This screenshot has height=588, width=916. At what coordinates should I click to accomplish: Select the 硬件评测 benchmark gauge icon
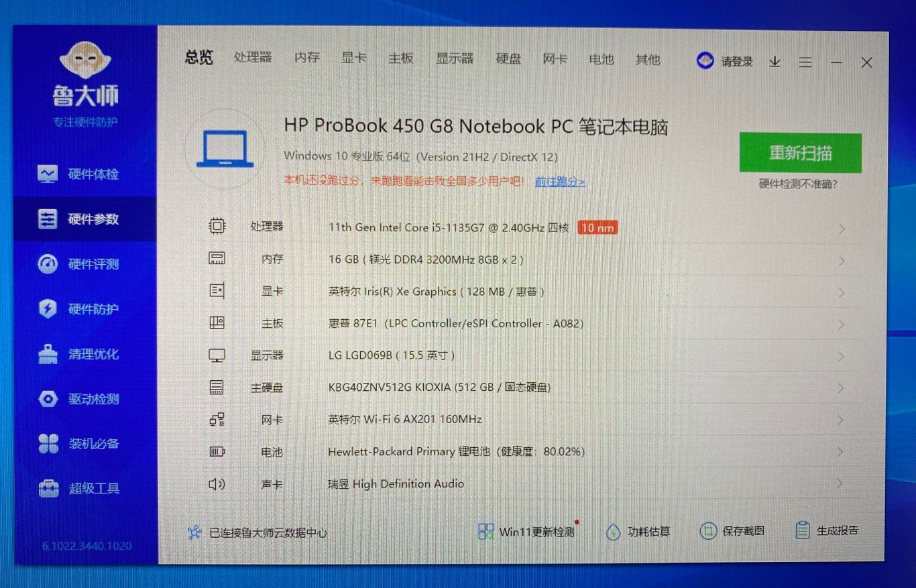coord(48,264)
